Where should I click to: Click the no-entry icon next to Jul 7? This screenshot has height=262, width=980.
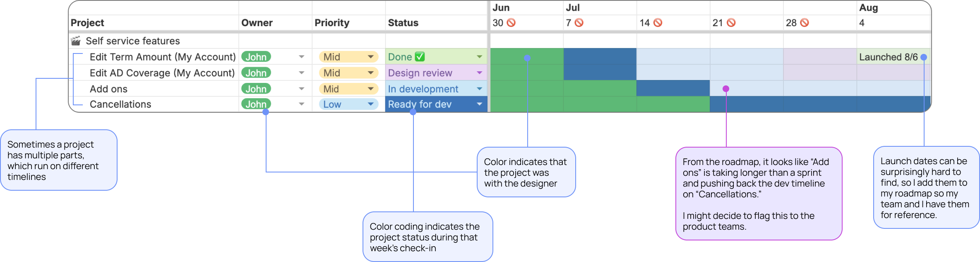[x=579, y=23]
